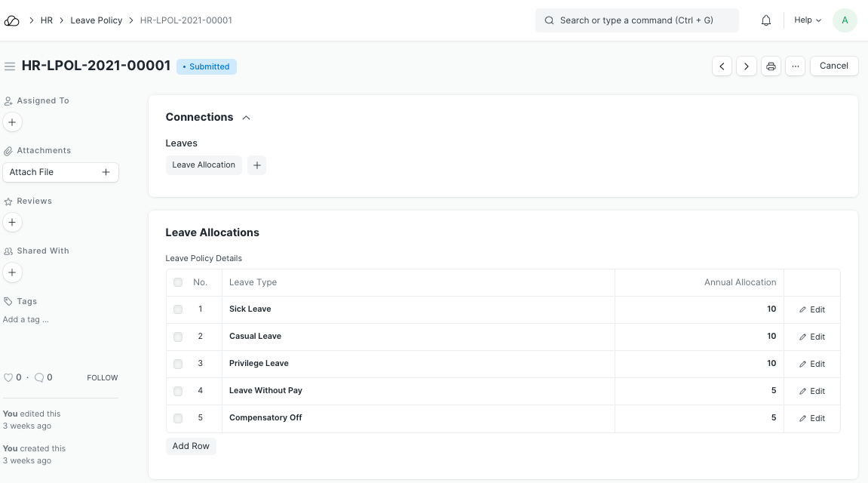Check the Privilege Leave row checkbox

tap(178, 364)
